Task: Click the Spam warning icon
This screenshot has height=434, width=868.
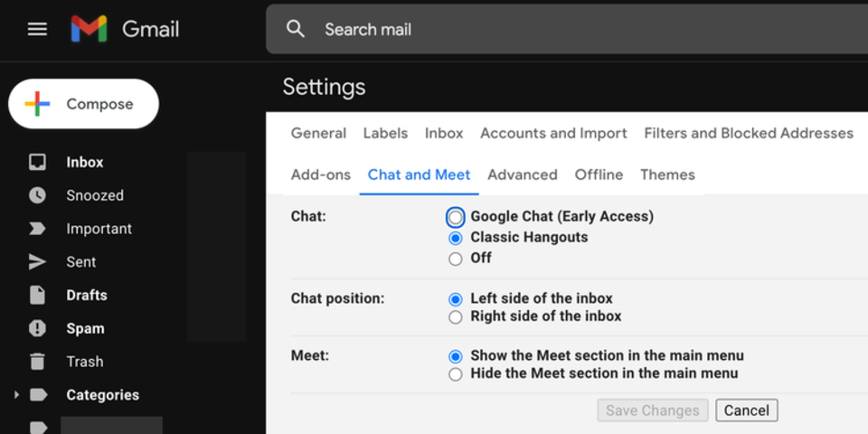Action: (x=37, y=328)
